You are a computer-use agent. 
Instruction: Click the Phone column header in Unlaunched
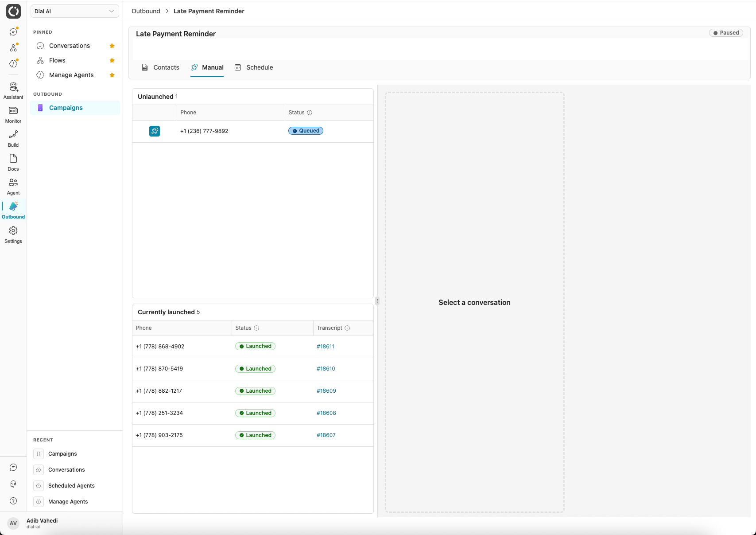[231, 113]
